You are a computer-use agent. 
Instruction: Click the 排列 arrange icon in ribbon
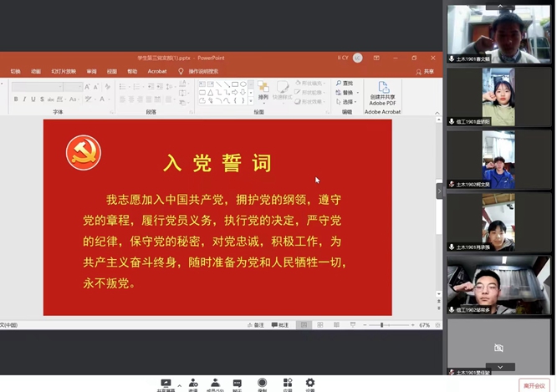point(263,90)
